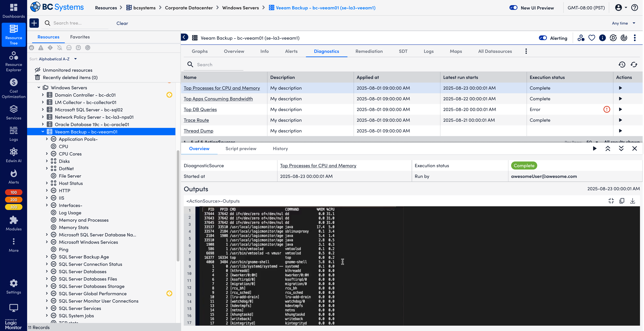
Task: Collapse the Veeam Backup - bc-veeam01 tree node
Action: 43,132
